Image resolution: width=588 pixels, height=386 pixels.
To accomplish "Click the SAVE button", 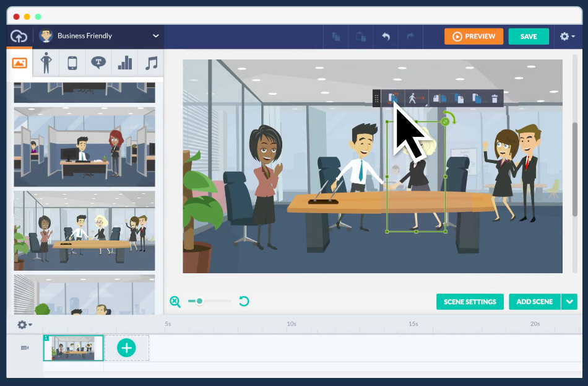I will click(x=529, y=37).
